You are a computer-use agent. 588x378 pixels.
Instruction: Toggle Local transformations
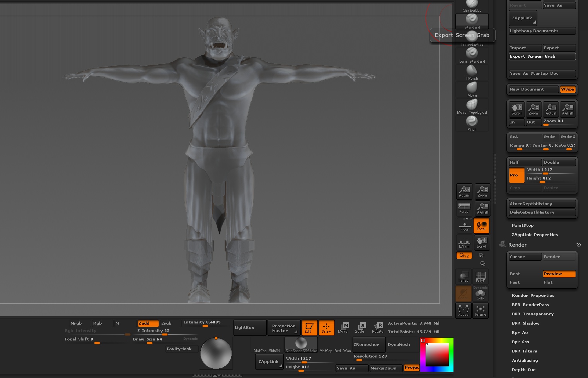(x=481, y=225)
